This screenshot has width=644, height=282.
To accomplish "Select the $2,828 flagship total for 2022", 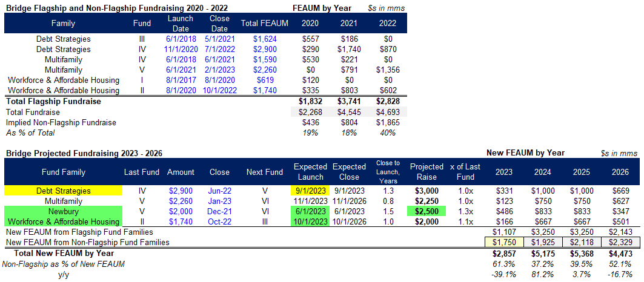I will [388, 101].
